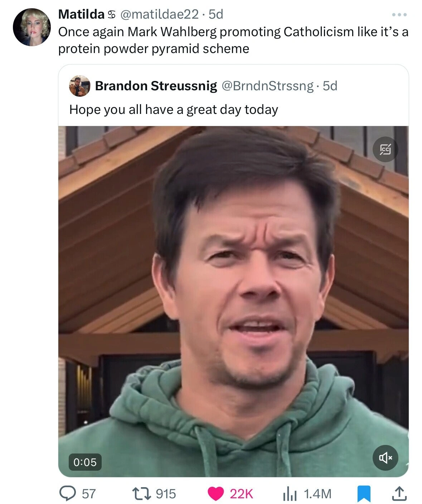Open the Brandon Streussnig name link

point(156,86)
